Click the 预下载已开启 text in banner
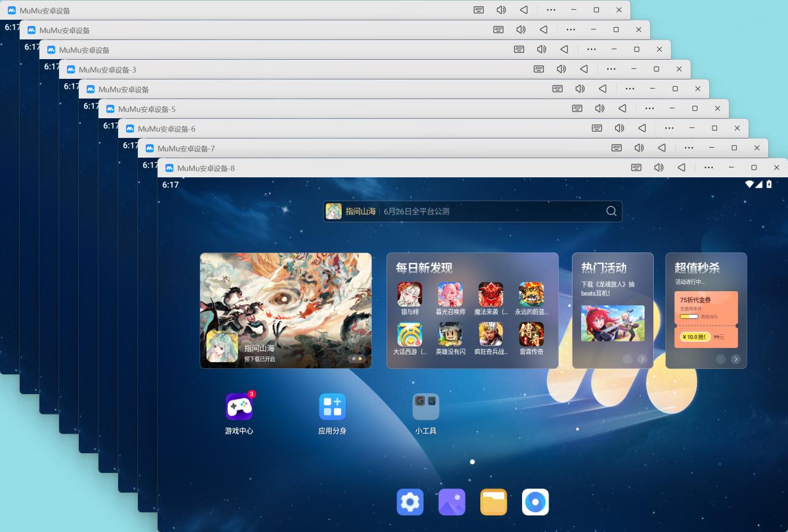 [x=260, y=359]
